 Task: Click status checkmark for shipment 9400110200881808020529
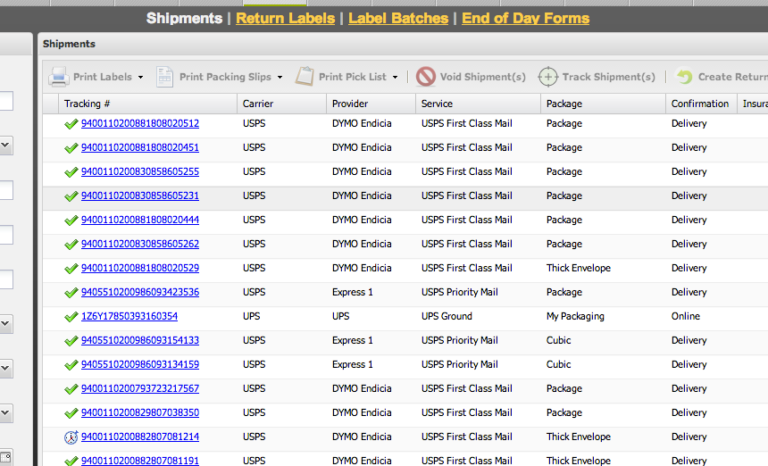[x=71, y=269]
